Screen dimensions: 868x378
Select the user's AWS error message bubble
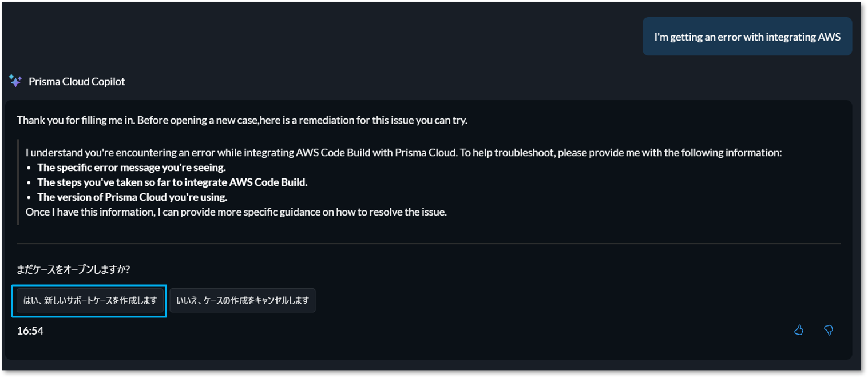pos(747,37)
